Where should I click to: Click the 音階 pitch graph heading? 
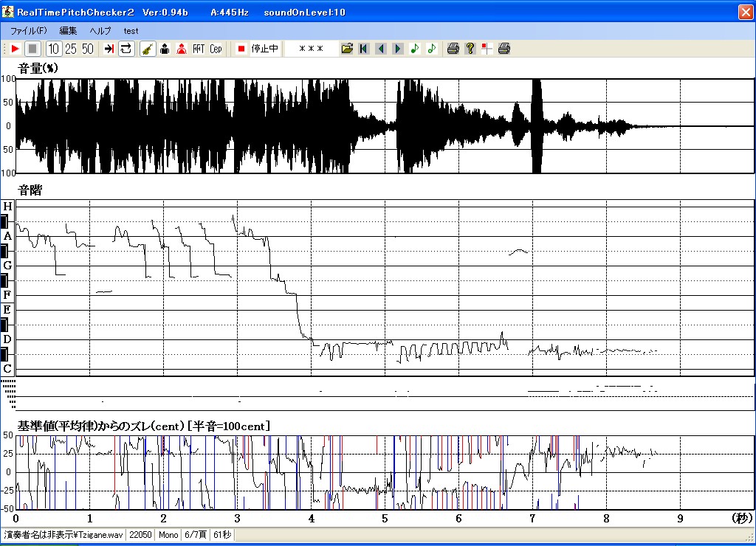(x=30, y=190)
